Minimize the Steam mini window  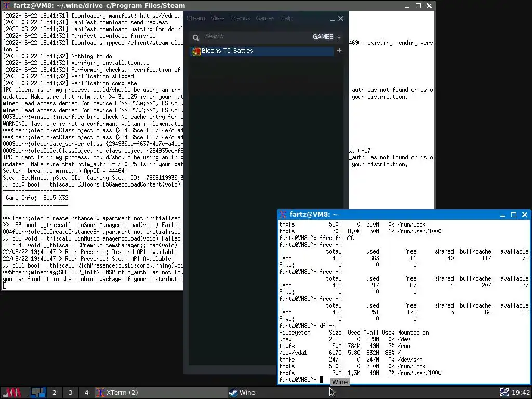[332, 19]
